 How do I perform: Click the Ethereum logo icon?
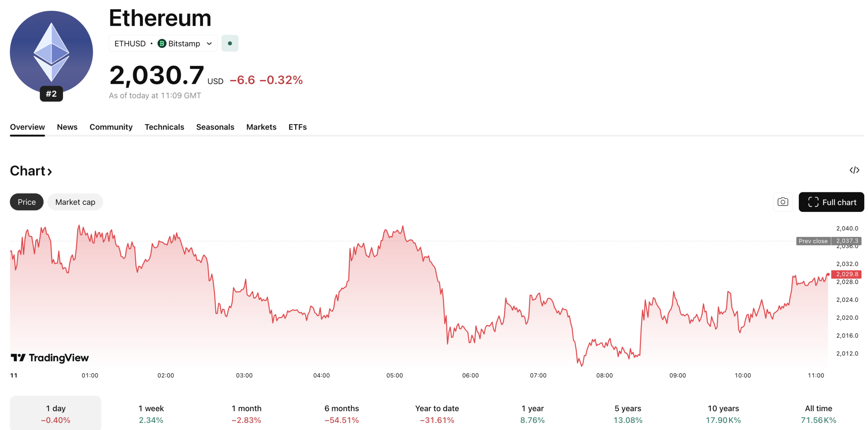pyautogui.click(x=51, y=52)
